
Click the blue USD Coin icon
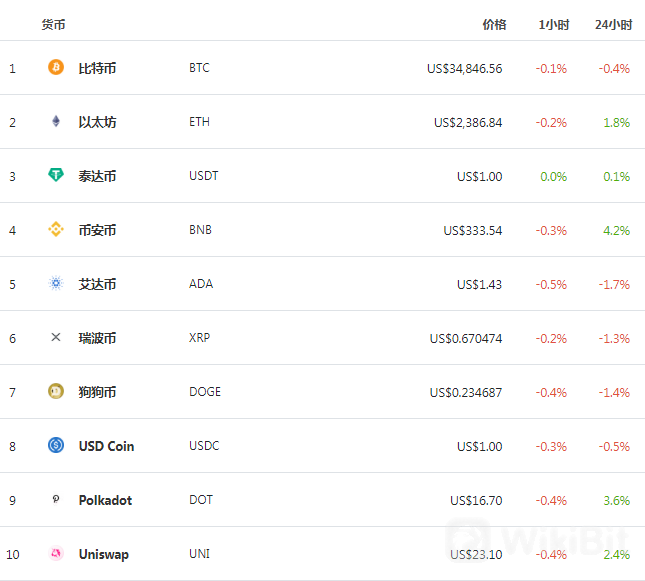56,445
